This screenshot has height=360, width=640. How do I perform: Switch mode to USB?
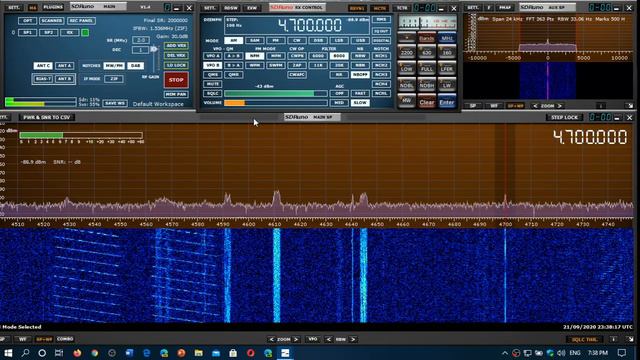[x=360, y=40]
